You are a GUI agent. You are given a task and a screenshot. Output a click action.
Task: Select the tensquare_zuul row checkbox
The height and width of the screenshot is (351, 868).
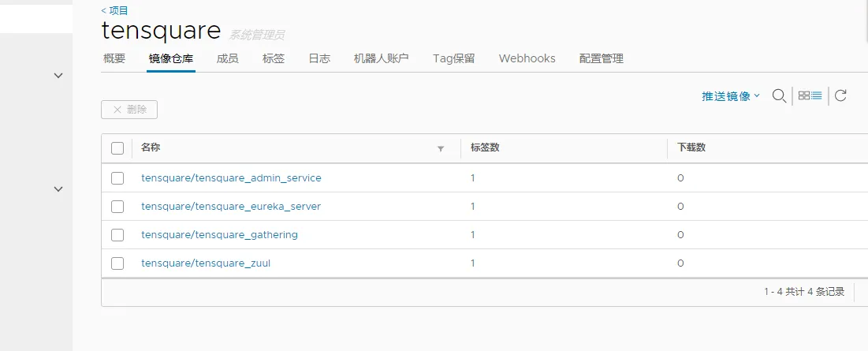(117, 263)
